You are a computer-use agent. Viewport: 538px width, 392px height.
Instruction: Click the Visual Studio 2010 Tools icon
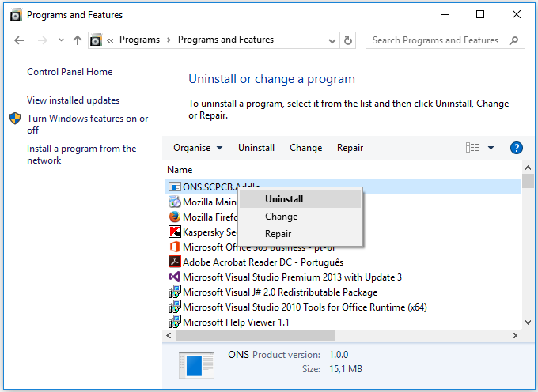(175, 307)
